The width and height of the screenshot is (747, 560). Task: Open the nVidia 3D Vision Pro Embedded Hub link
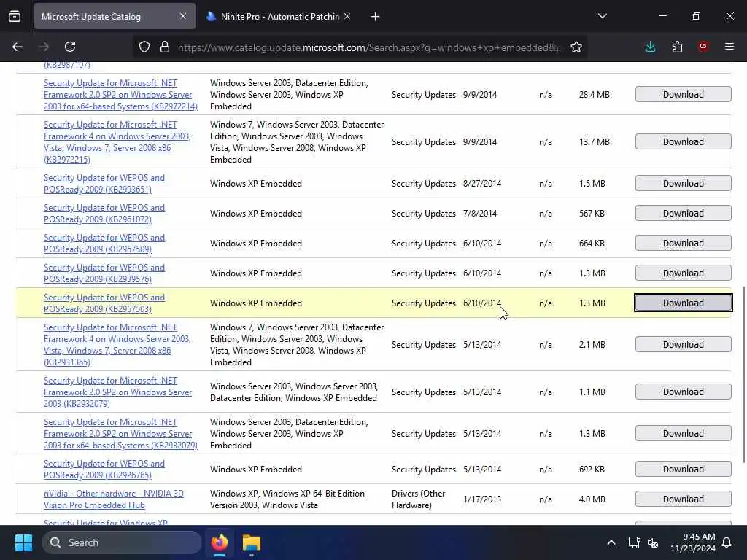click(113, 499)
